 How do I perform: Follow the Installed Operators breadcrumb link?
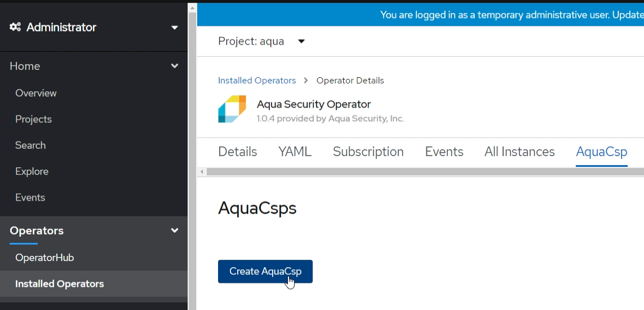click(257, 81)
